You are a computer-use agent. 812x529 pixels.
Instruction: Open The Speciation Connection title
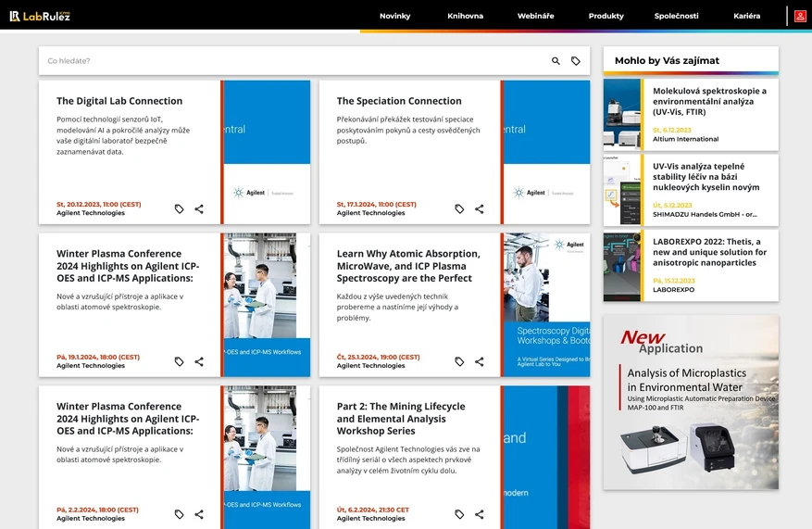399,101
